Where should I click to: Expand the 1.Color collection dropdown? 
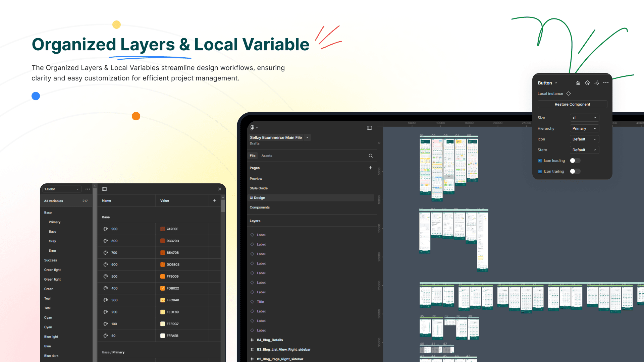click(62, 189)
